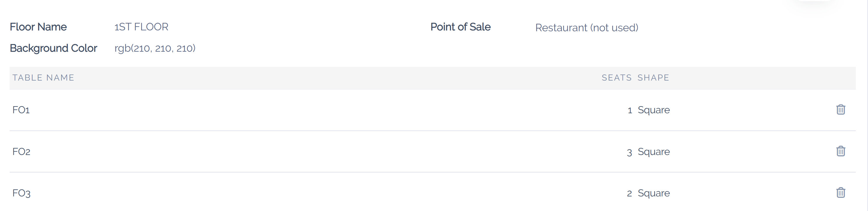Viewport: 868px width, 211px height.
Task: Open the Square shape field for FO1
Action: [x=653, y=110]
